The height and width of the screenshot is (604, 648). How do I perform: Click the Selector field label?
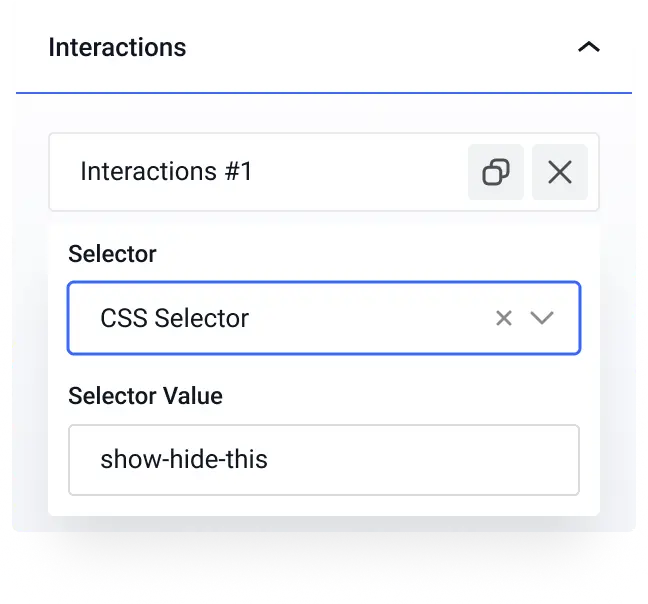tap(112, 254)
